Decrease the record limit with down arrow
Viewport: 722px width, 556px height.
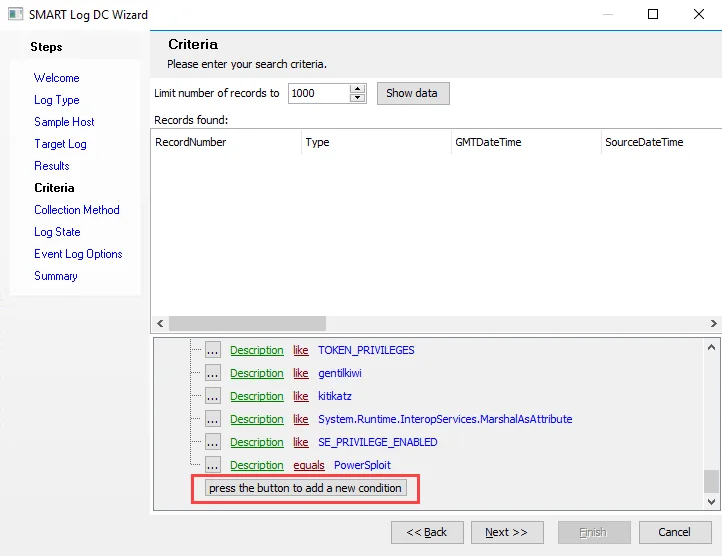[x=358, y=98]
